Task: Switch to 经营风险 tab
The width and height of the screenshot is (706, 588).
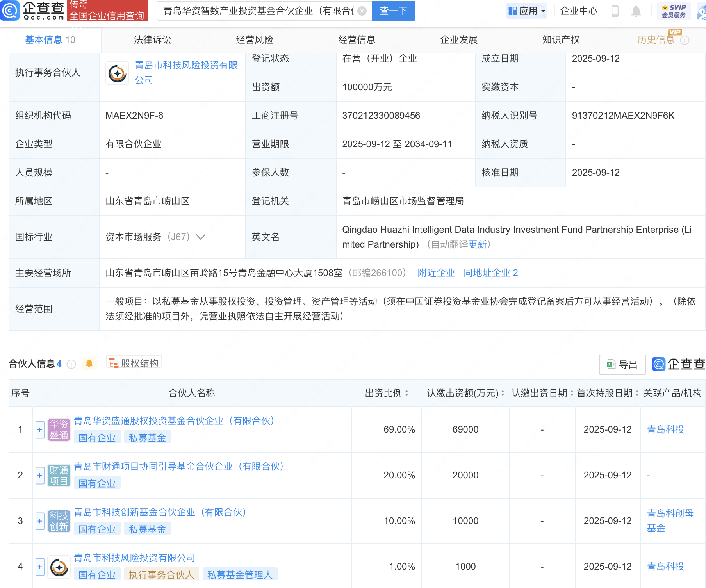Action: pos(255,40)
